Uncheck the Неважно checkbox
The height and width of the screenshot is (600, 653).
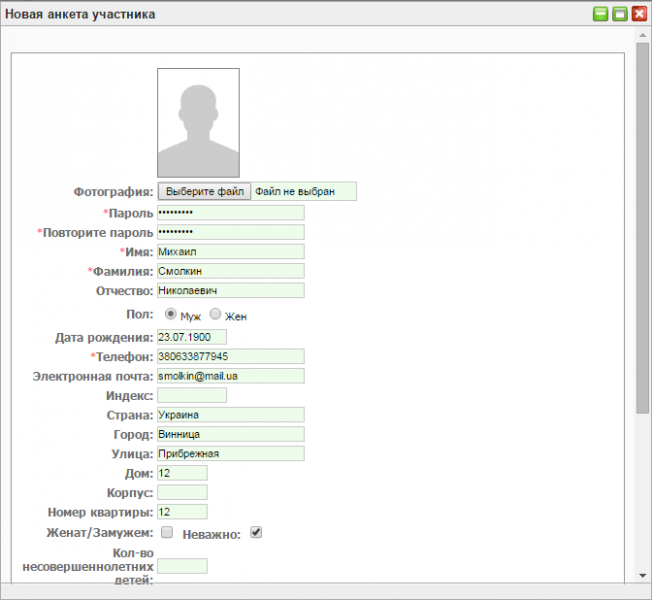(x=256, y=533)
